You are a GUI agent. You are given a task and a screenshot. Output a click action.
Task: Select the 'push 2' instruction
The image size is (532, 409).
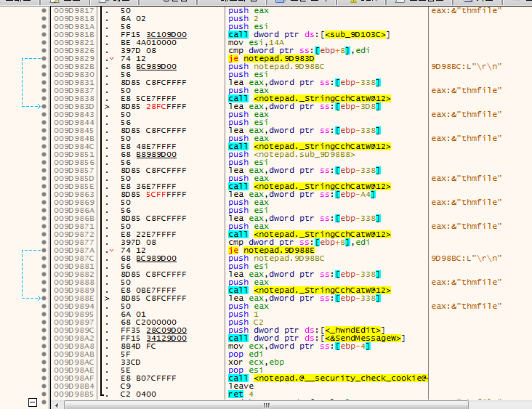[243, 19]
